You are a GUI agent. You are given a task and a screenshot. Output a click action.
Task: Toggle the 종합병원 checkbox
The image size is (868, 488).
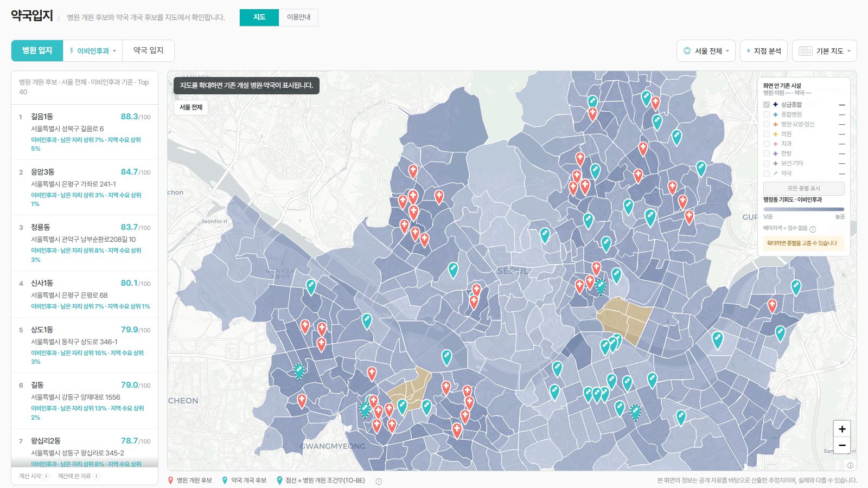[767, 114]
